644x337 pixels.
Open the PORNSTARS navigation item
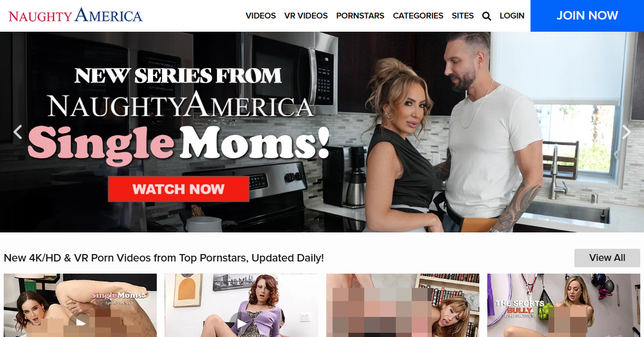tap(360, 16)
